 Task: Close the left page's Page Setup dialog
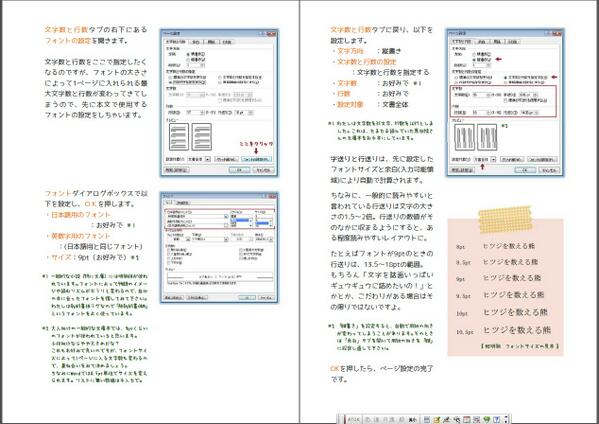271,34
